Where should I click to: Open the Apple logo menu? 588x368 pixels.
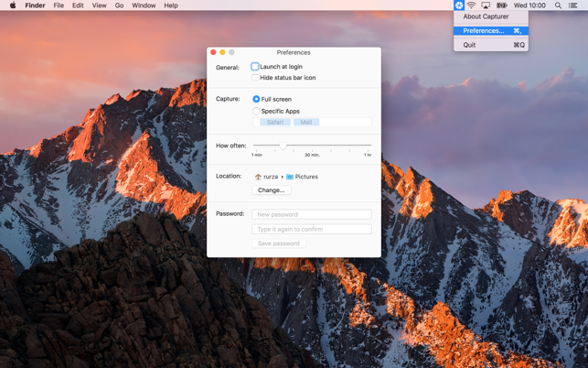pyautogui.click(x=13, y=5)
